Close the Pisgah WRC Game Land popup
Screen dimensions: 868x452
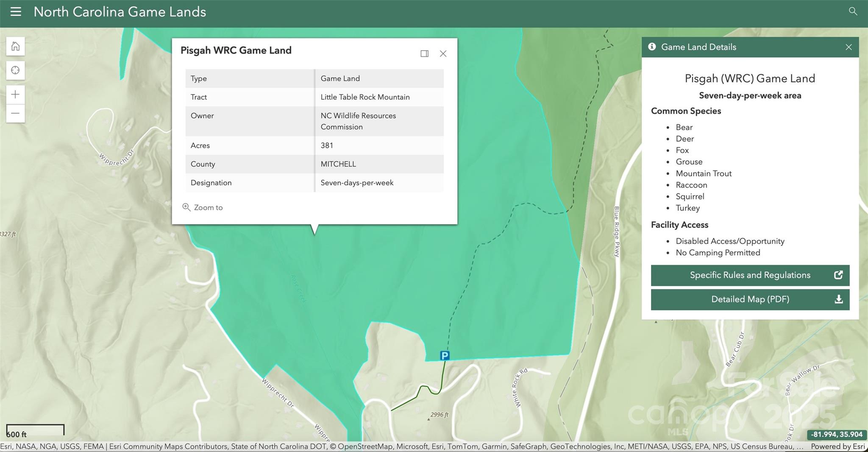(x=443, y=53)
